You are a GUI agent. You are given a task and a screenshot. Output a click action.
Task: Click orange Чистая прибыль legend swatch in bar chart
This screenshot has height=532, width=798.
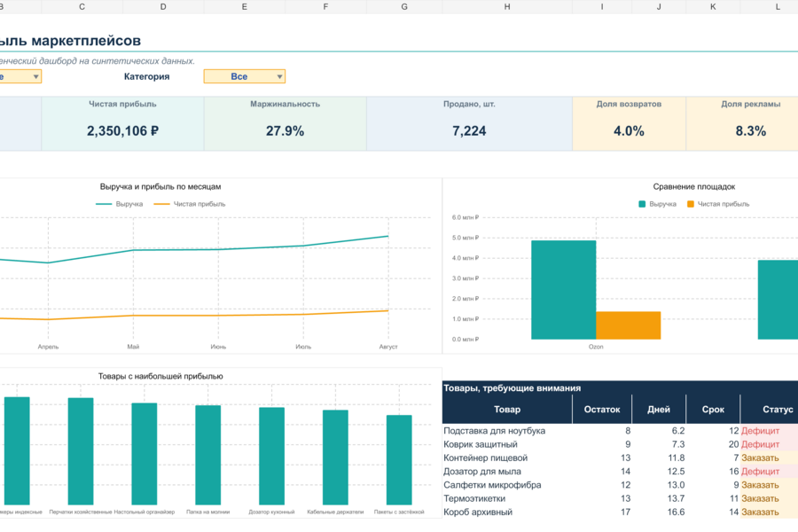[691, 204]
